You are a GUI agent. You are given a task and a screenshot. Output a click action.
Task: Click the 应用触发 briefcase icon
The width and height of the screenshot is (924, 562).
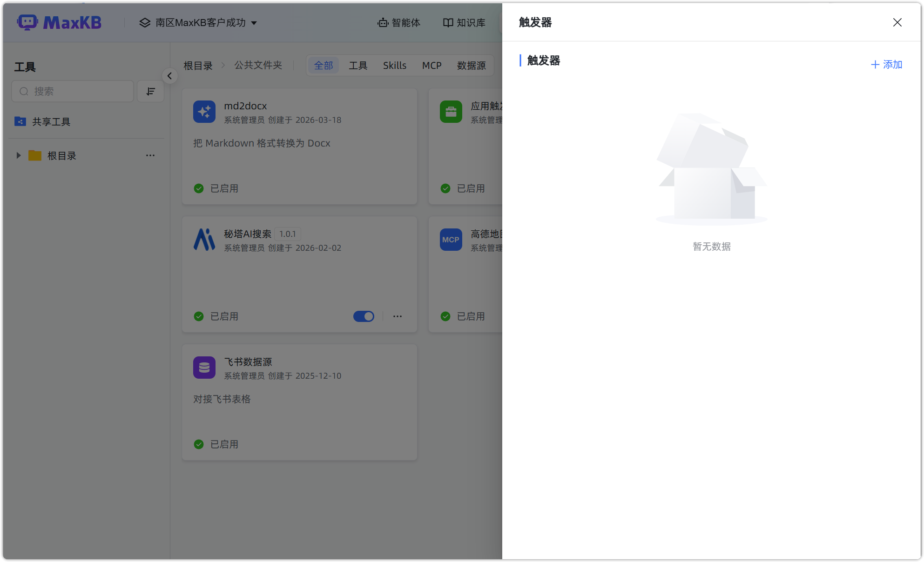point(451,112)
